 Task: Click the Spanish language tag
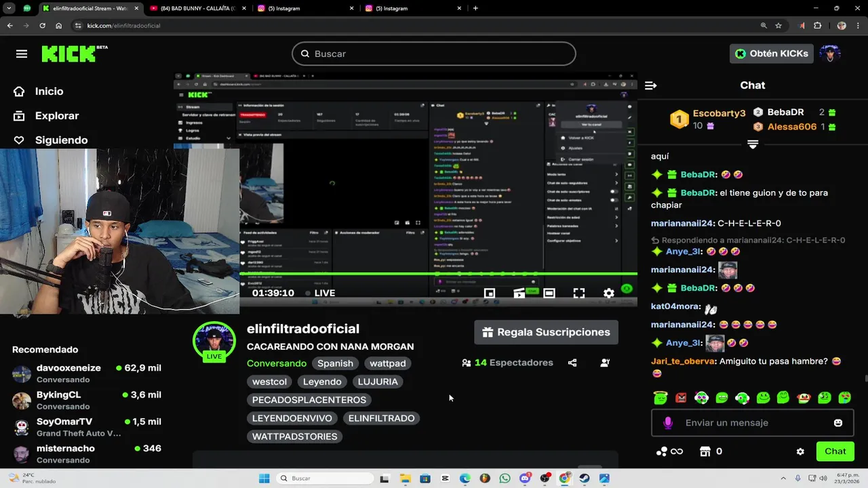[x=335, y=363]
